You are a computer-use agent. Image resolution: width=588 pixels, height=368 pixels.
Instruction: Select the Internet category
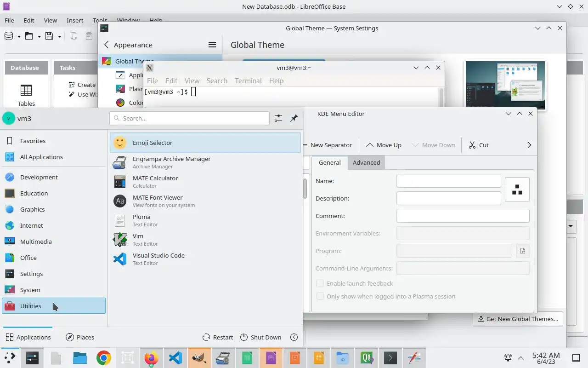[54, 225]
